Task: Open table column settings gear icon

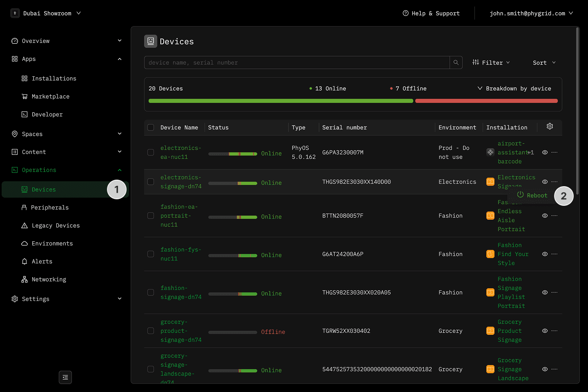Action: point(550,126)
